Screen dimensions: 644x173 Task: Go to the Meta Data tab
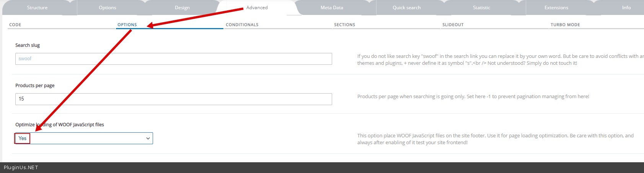coord(332,8)
